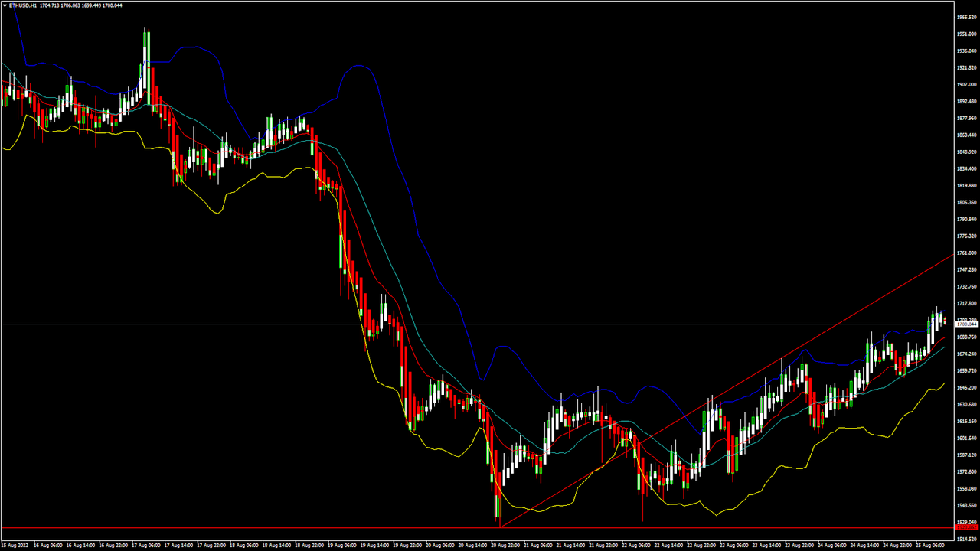This screenshot has height=551, width=980.
Task: Click the 19 Aug 06:00 time label
Action: tap(343, 546)
